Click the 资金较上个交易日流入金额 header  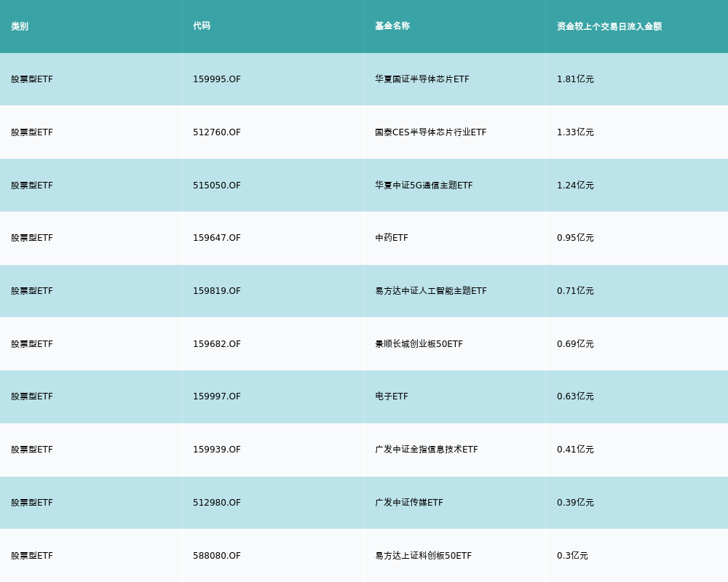click(609, 26)
